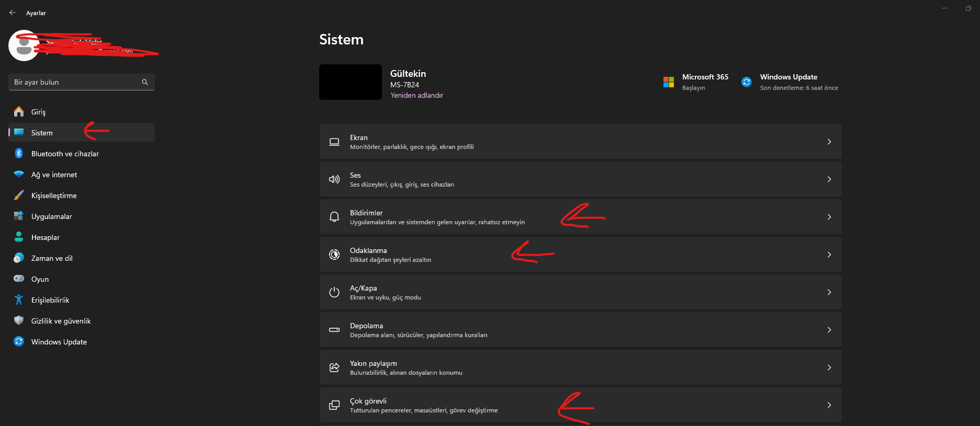Select Uygulamalar in the sidebar
980x426 pixels.
click(x=52, y=216)
